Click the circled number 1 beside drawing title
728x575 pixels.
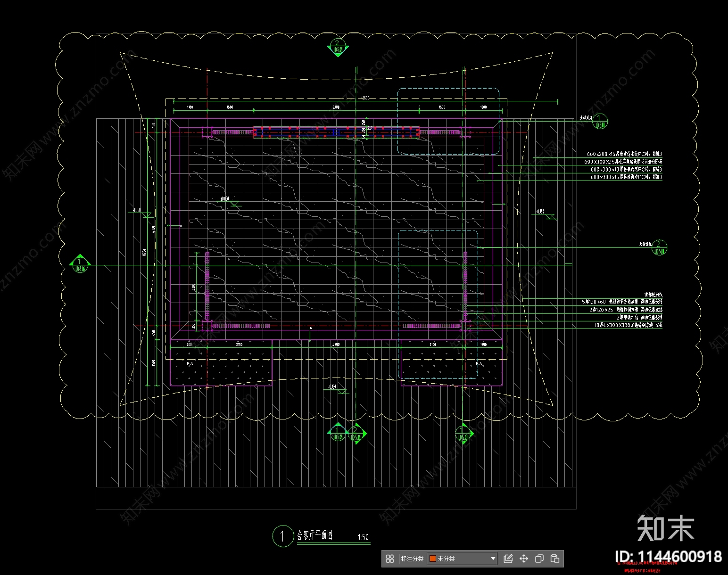coord(282,536)
